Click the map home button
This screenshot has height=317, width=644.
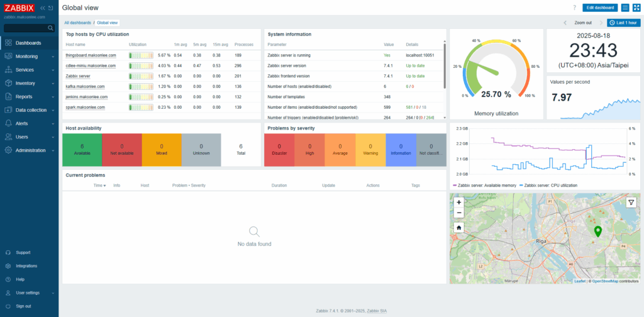point(458,228)
